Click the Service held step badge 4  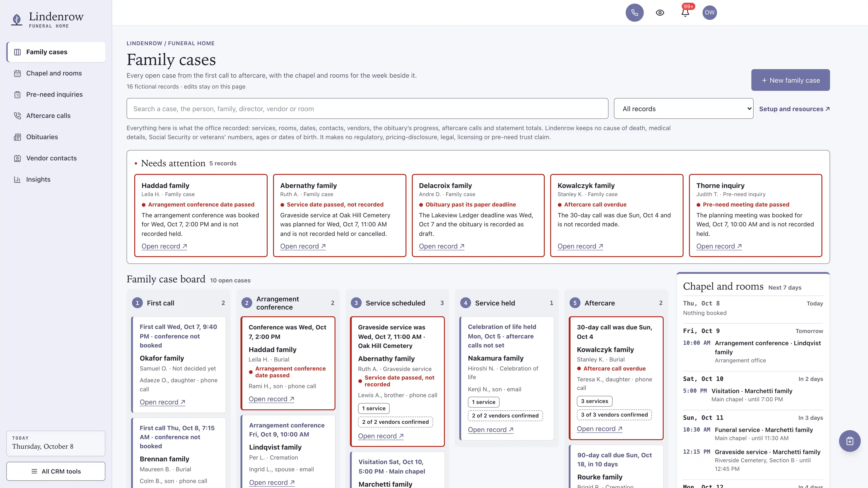[465, 303]
